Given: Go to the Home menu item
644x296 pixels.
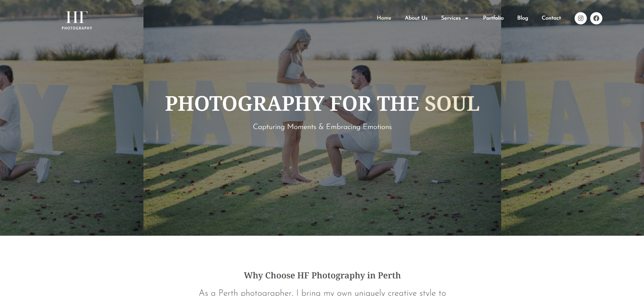Looking at the screenshot, I should [x=384, y=18].
